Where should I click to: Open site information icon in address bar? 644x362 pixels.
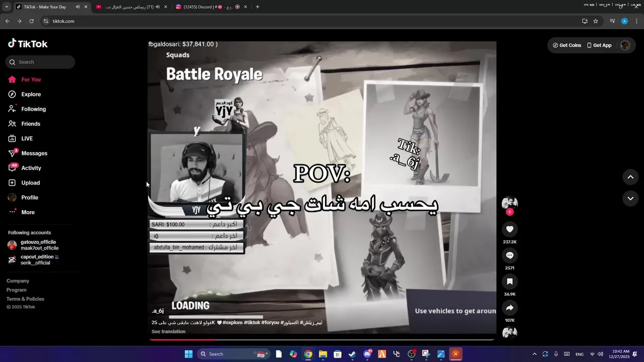pos(46,21)
